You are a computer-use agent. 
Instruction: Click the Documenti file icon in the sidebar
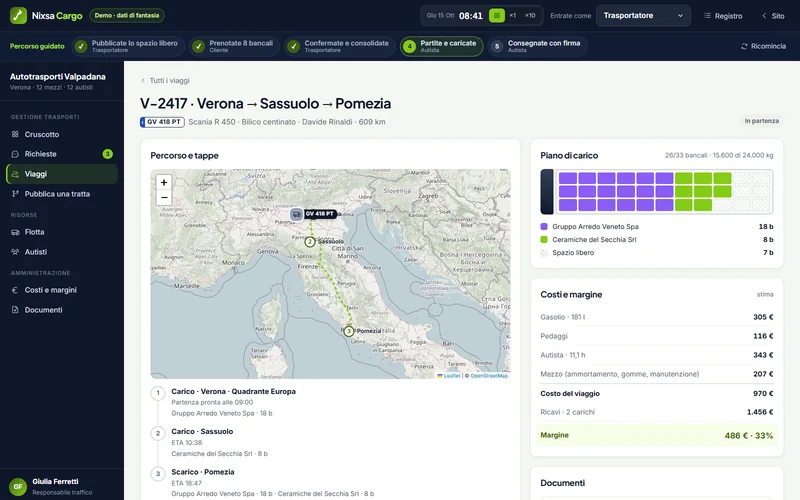click(x=15, y=310)
